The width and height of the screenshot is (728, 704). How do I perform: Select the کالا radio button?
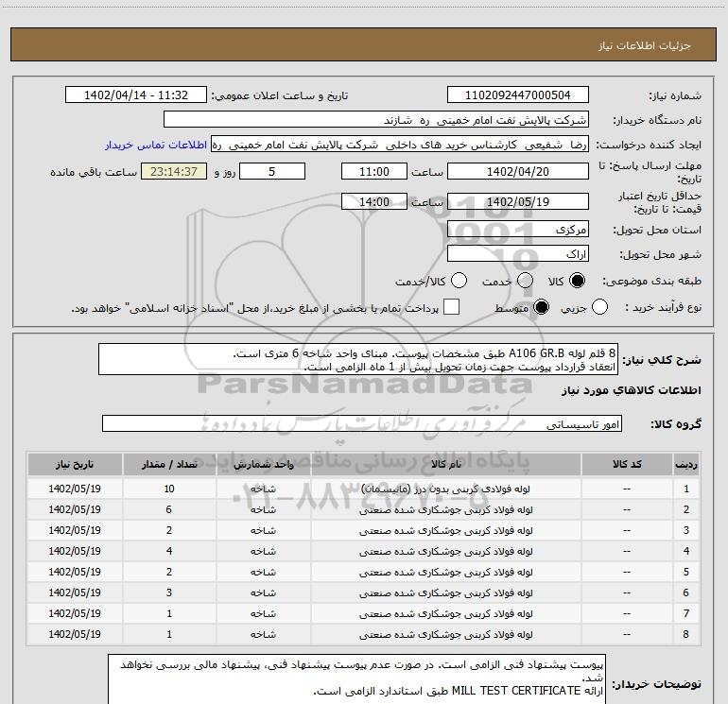point(577,281)
